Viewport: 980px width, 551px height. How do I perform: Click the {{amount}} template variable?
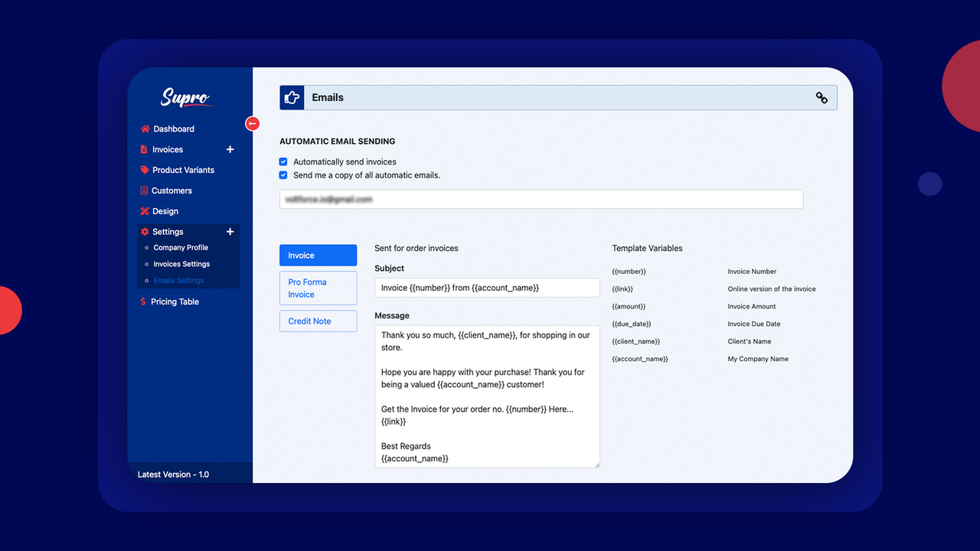[629, 307]
